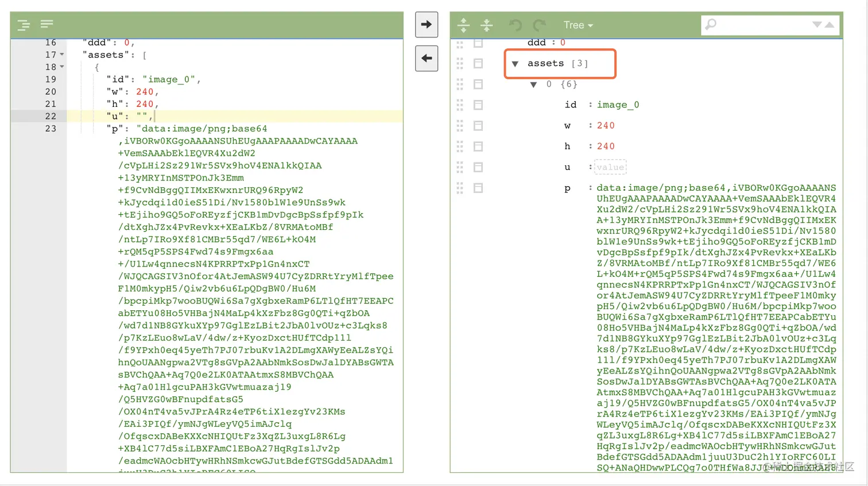Place cursor on "image_0" in code

169,79
